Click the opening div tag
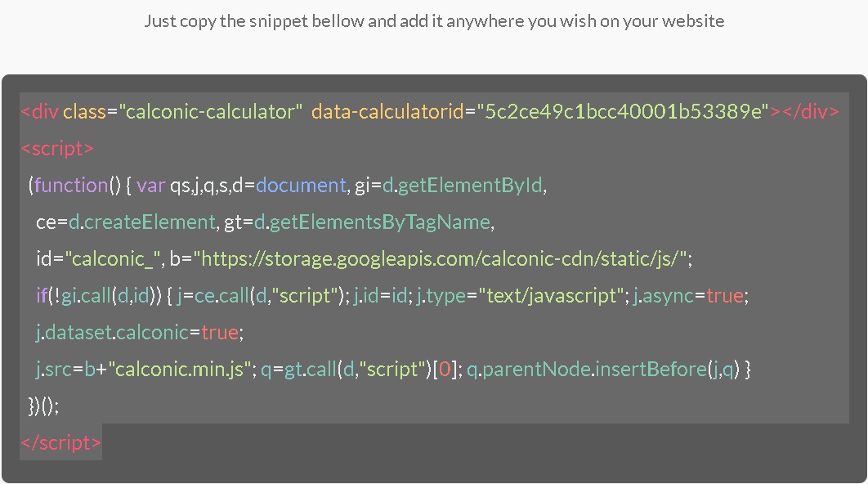The image size is (868, 484). pyautogui.click(x=40, y=112)
